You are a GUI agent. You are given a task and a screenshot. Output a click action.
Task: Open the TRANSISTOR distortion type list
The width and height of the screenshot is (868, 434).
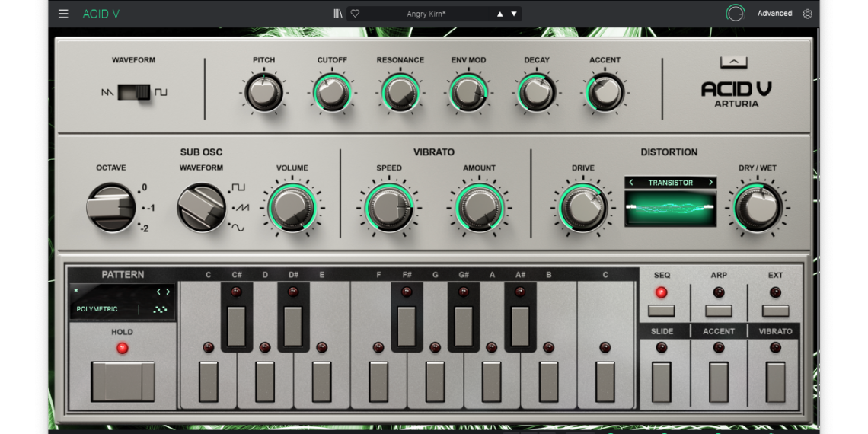670,183
